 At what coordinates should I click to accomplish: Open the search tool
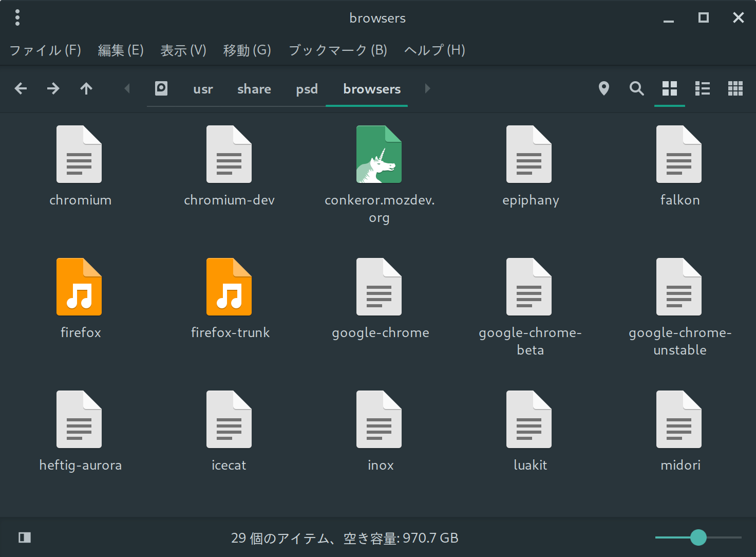tap(637, 88)
